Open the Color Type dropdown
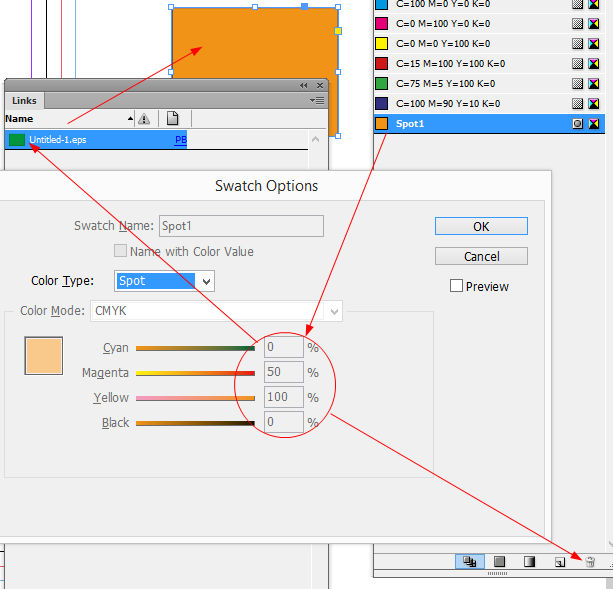Viewport: 613px width, 589px height. [x=164, y=281]
